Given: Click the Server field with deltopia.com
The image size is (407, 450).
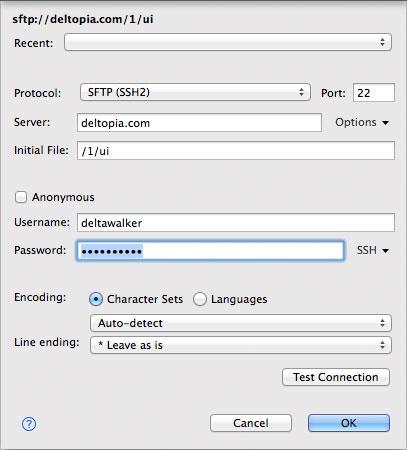Looking at the screenshot, I should [x=199, y=123].
